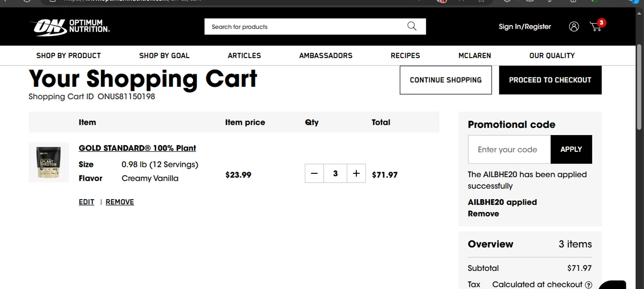Open Shop By Goal menu
This screenshot has width=644, height=289.
[x=164, y=55]
